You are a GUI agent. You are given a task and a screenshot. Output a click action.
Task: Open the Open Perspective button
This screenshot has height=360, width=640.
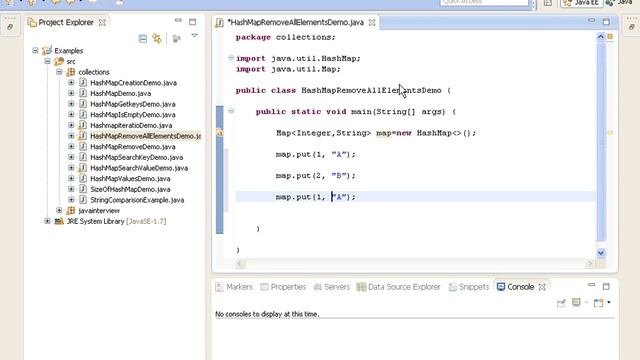tap(548, 3)
